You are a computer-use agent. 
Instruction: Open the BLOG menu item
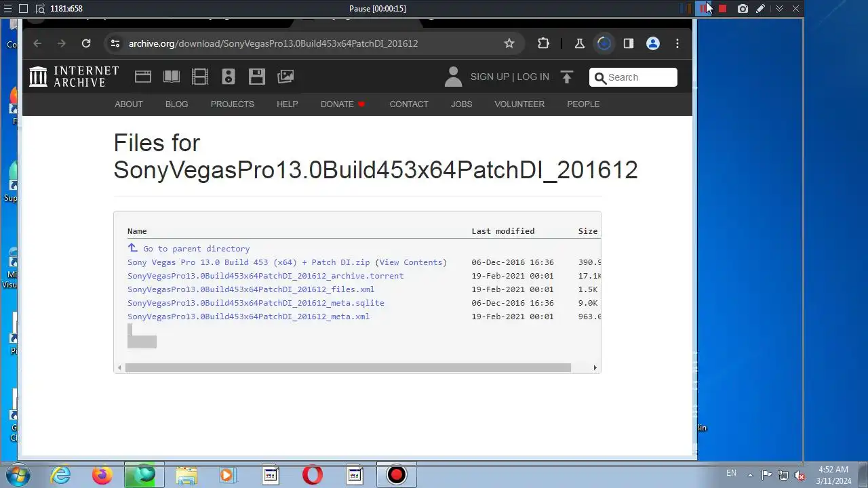pos(177,104)
